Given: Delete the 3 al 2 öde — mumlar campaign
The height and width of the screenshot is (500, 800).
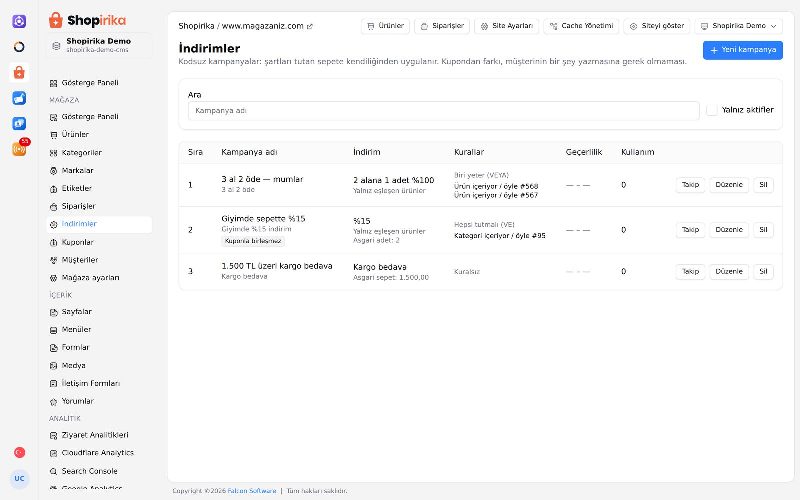Looking at the screenshot, I should [763, 185].
